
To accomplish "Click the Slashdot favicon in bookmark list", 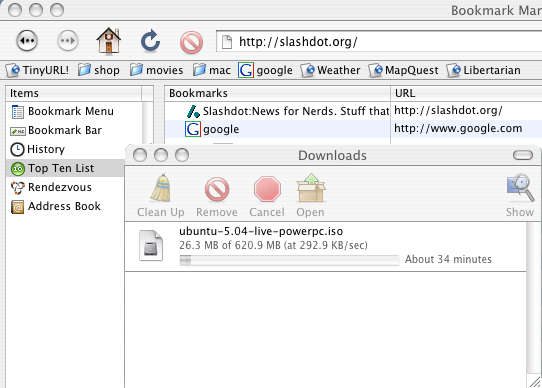I will coord(193,111).
